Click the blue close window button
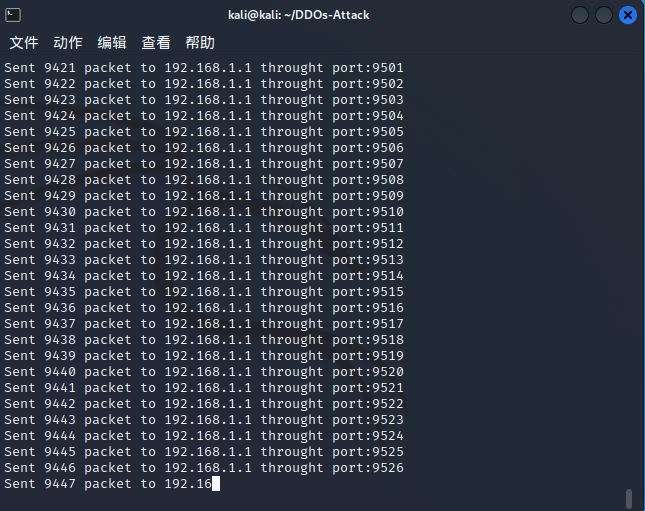Viewport: 645px width, 511px height. click(x=628, y=16)
